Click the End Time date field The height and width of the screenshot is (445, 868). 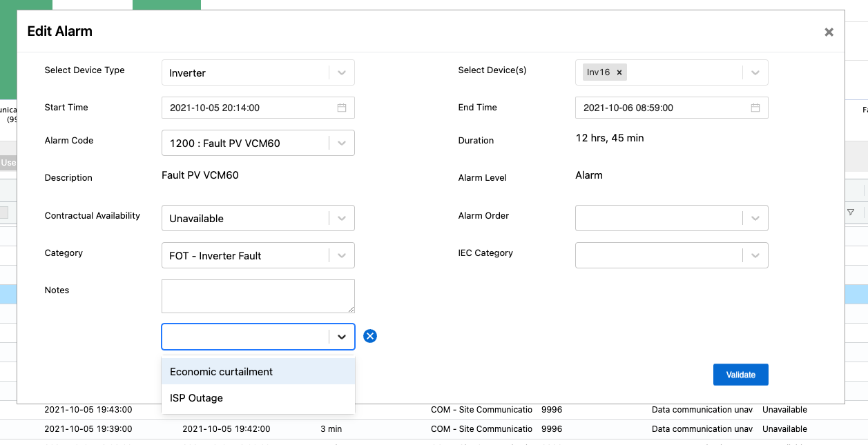click(671, 108)
